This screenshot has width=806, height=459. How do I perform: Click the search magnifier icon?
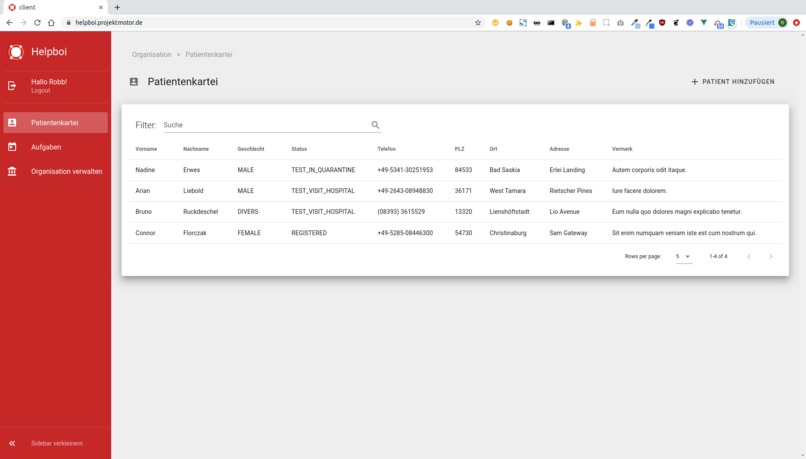(x=375, y=125)
